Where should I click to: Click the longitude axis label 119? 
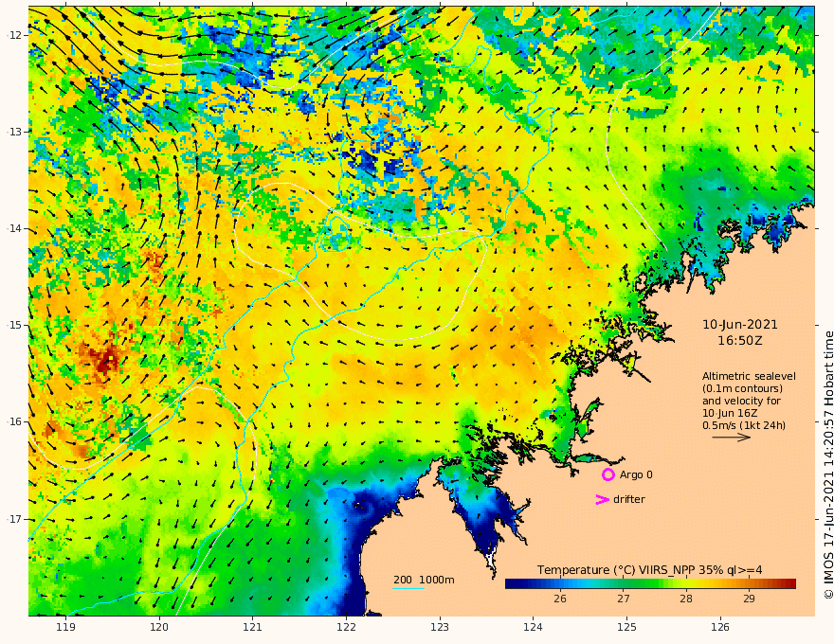(x=65, y=627)
